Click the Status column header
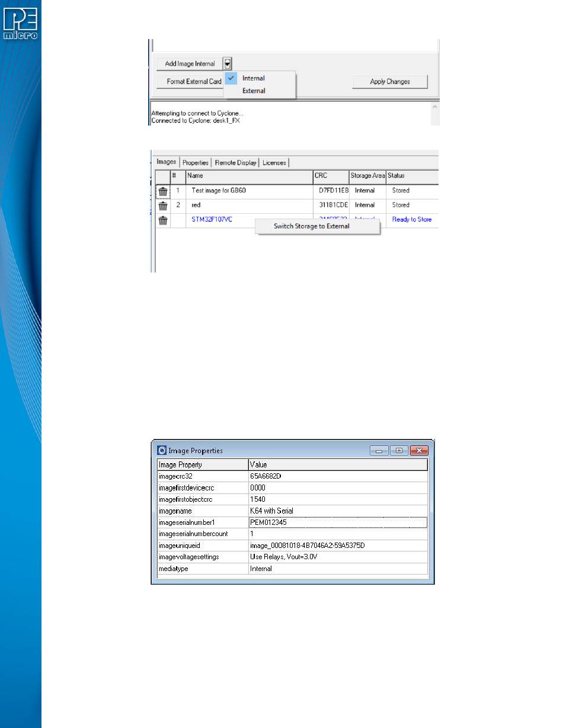Viewport: 563px width, 728px height. pyautogui.click(x=412, y=176)
